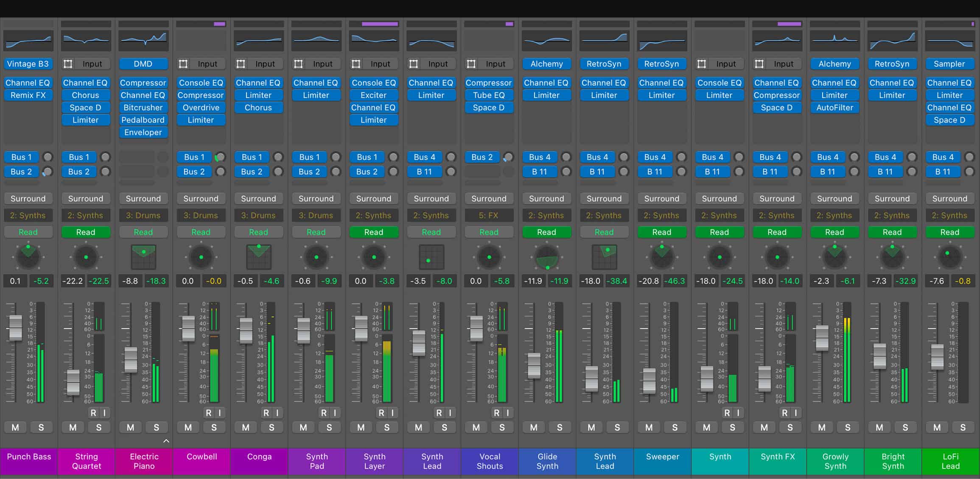Click the surround panner on Glide Synth
This screenshot has width=980, height=479.
tap(546, 257)
